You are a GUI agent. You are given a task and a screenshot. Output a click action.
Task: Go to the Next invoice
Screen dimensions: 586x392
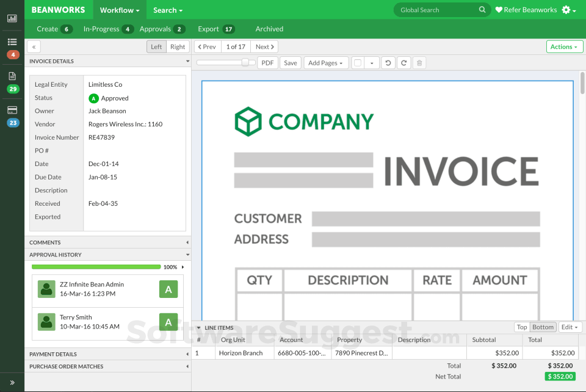pos(265,47)
